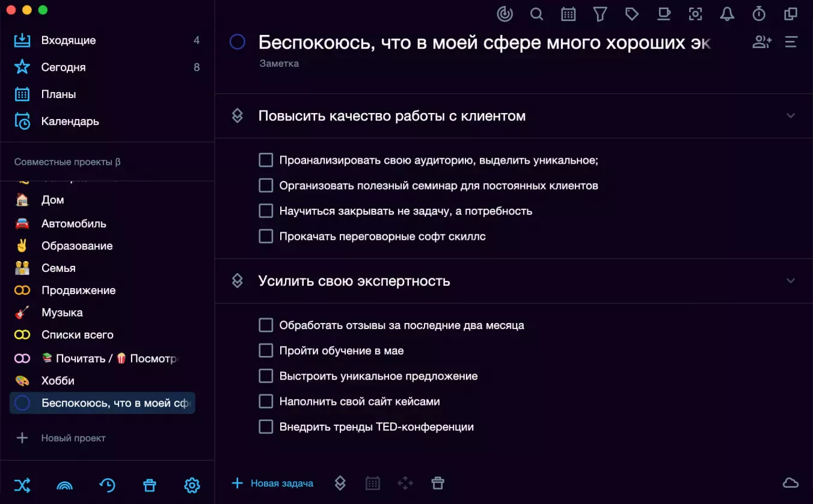Image resolution: width=813 pixels, height=504 pixels.
Task: Click Совместные проекты β header
Action: pyautogui.click(x=67, y=162)
